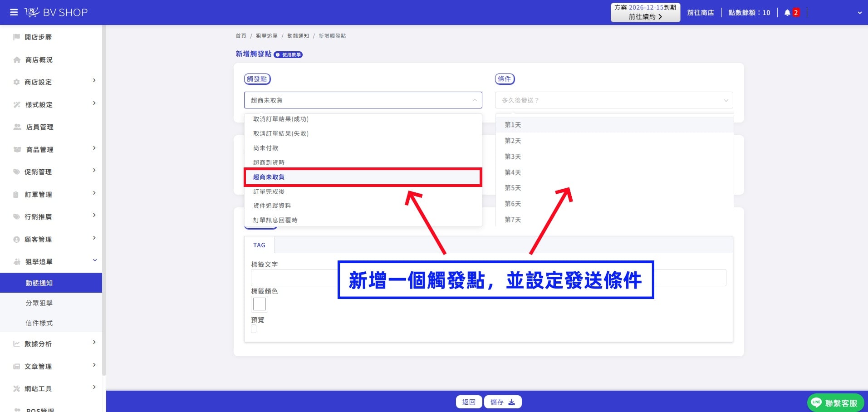Click the 訂單管理 clipboard icon
868x412 pixels.
tap(16, 195)
